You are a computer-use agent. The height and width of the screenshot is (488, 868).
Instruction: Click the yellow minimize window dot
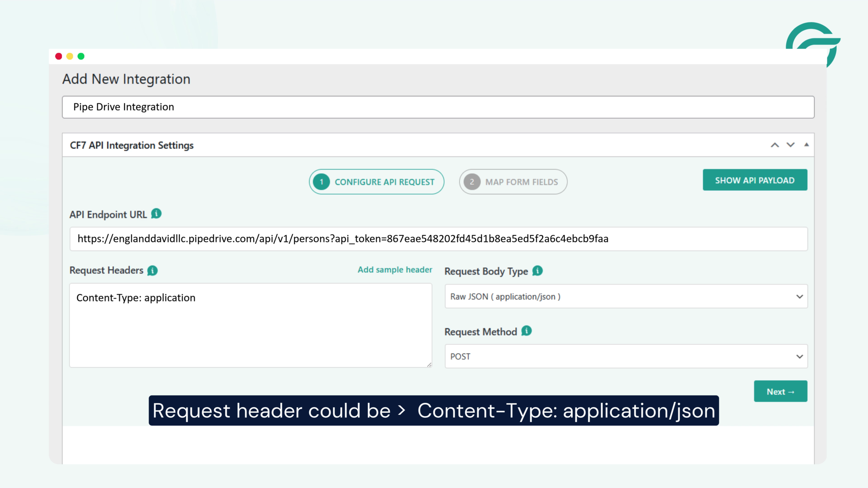point(70,56)
